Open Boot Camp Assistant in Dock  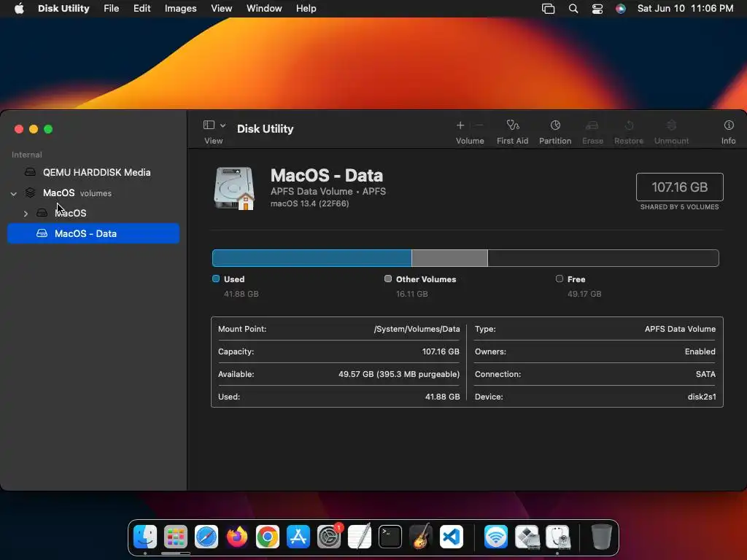527,537
